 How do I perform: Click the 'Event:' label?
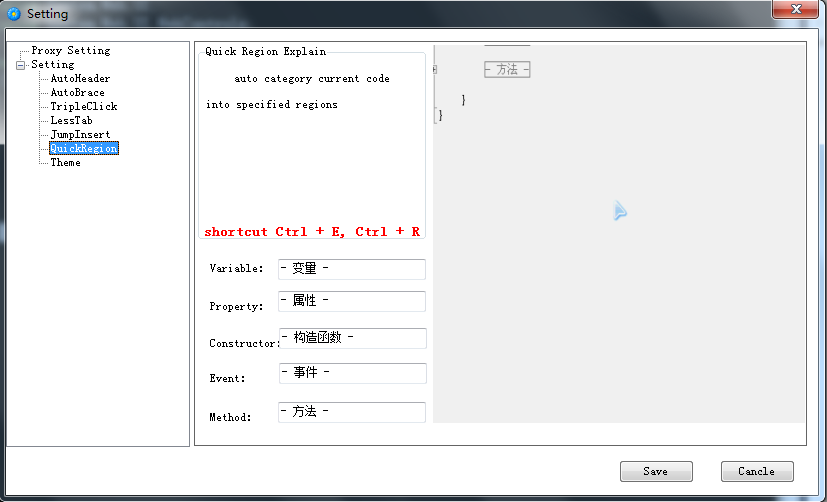[x=227, y=378]
